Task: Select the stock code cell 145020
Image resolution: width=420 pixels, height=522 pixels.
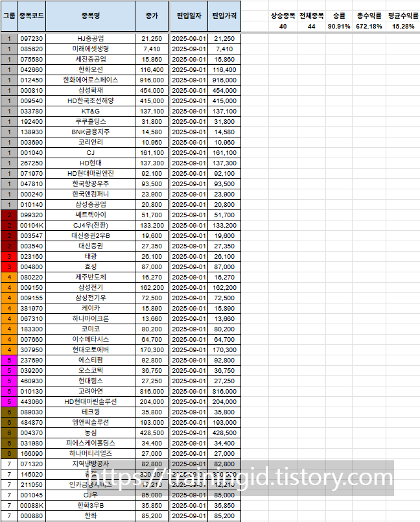Action: coord(31,475)
